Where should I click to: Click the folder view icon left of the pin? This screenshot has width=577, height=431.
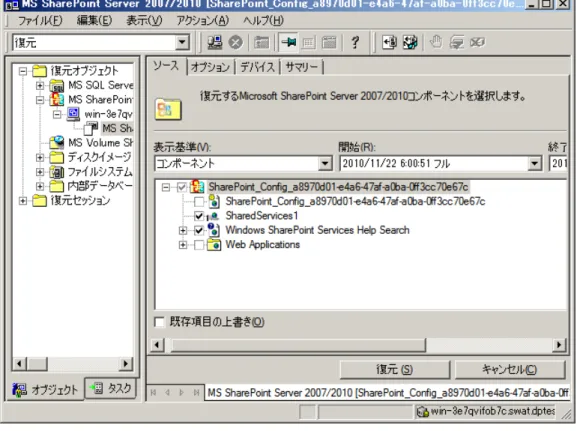pyautogui.click(x=261, y=43)
